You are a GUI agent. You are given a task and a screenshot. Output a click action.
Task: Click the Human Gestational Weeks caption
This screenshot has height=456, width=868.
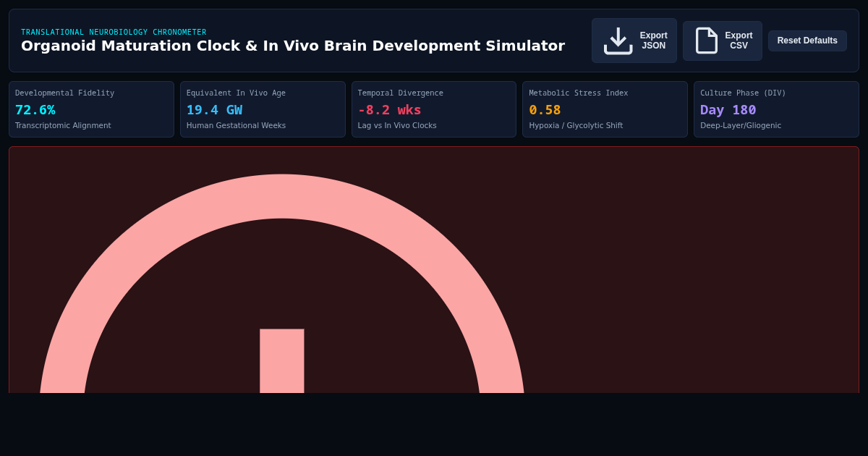[x=236, y=126]
